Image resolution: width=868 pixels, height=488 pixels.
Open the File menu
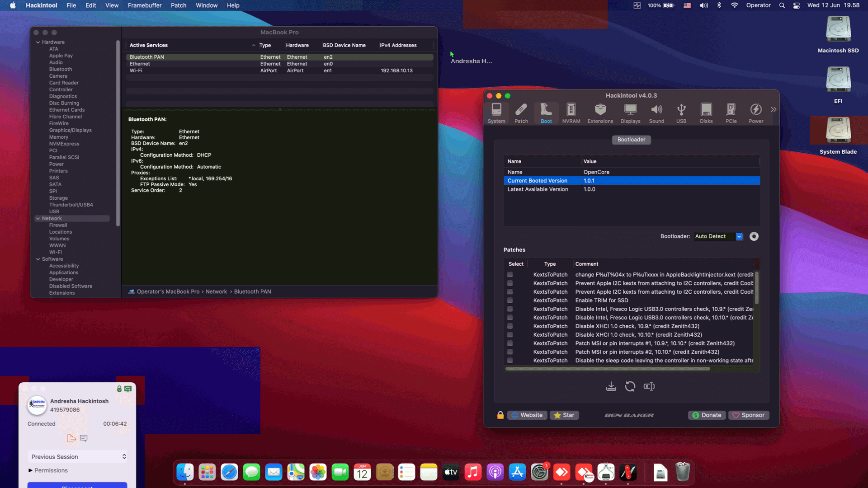tap(71, 5)
